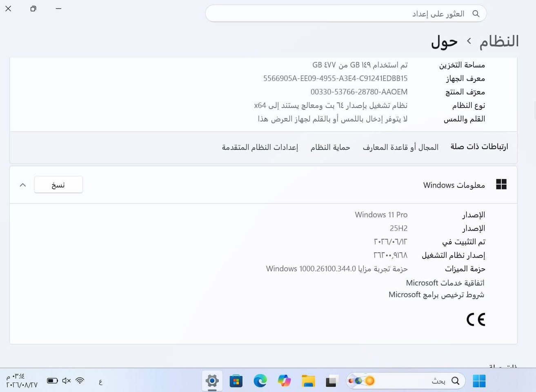Viewport: 536px width, 392px height.
Task: Click the search magnifier icon in settings search
Action: click(476, 13)
